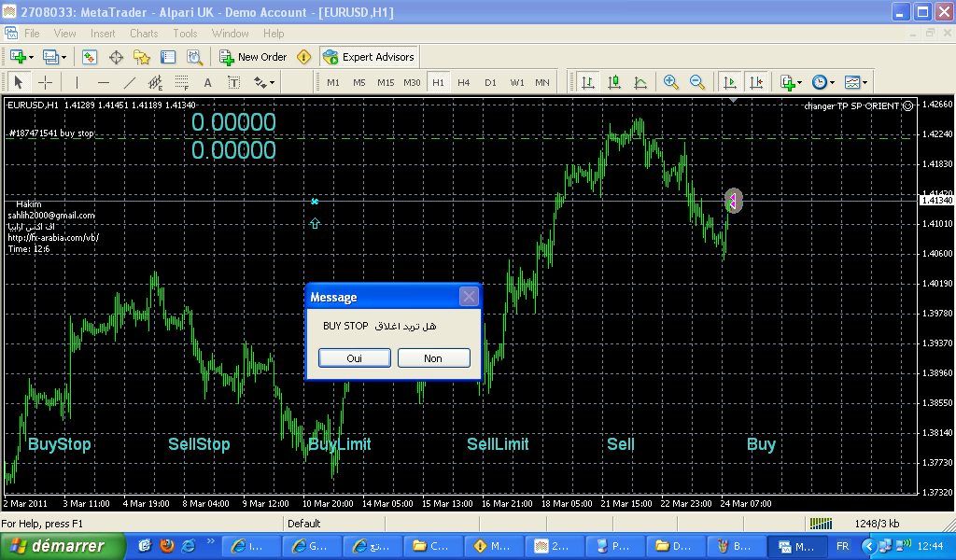Select the Draw Text tool (A)
Viewport: 956px width, 560px height.
[x=208, y=82]
